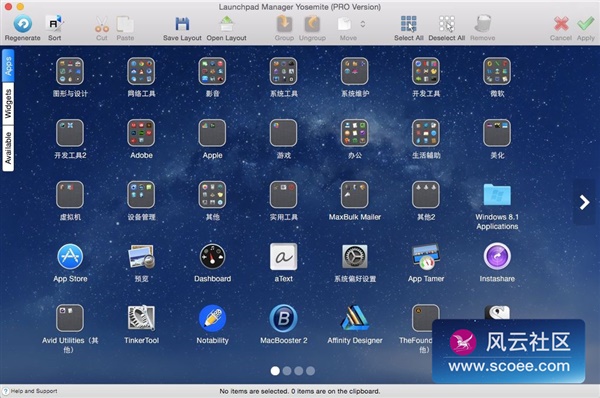Select the App Store icon
The image size is (600, 398).
70,256
